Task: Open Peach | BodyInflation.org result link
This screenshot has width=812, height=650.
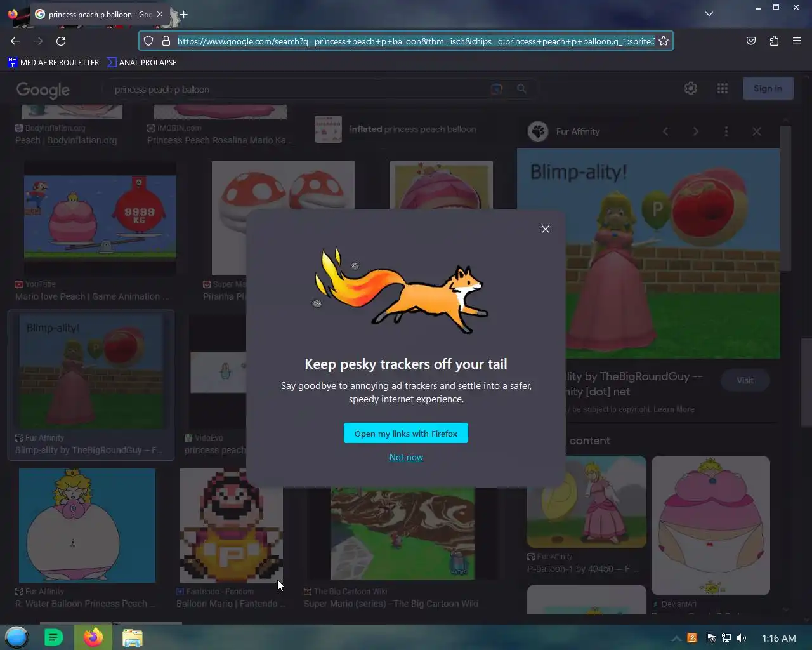Action: click(66, 140)
